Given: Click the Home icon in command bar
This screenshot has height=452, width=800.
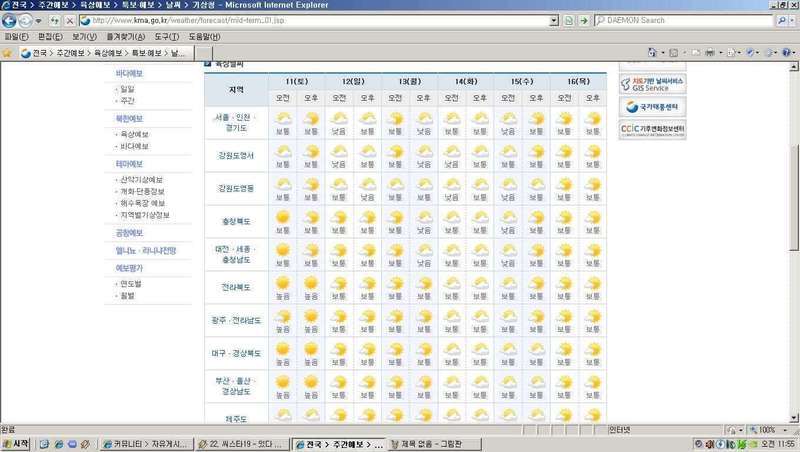Looking at the screenshot, I should click(x=652, y=52).
